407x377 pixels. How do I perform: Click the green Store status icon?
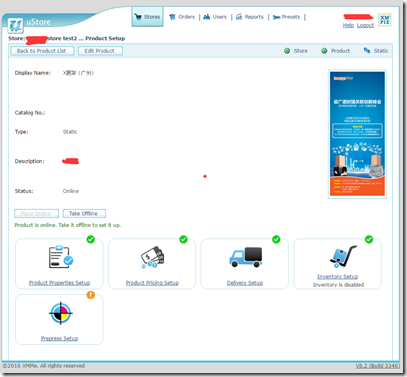pyautogui.click(x=287, y=51)
